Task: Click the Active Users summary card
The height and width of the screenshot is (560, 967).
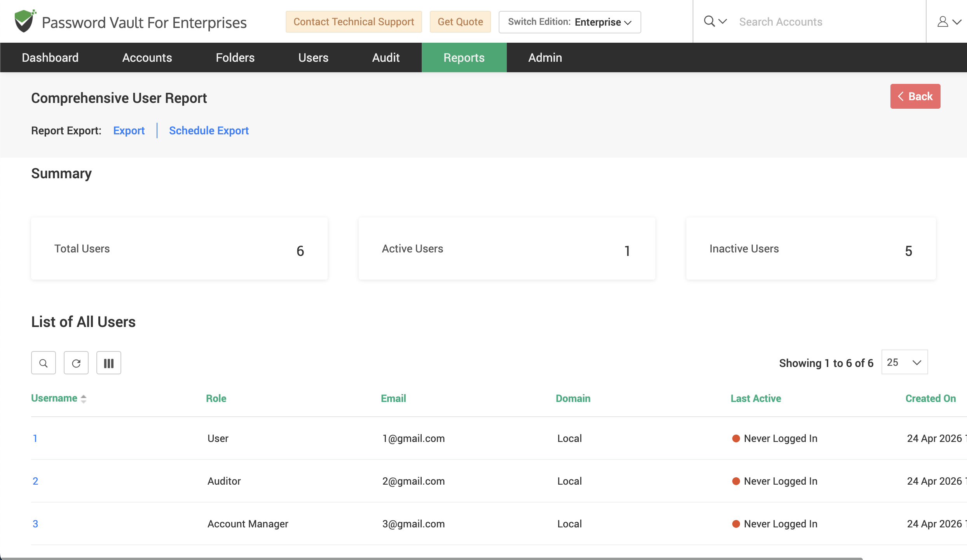Action: pyautogui.click(x=507, y=249)
